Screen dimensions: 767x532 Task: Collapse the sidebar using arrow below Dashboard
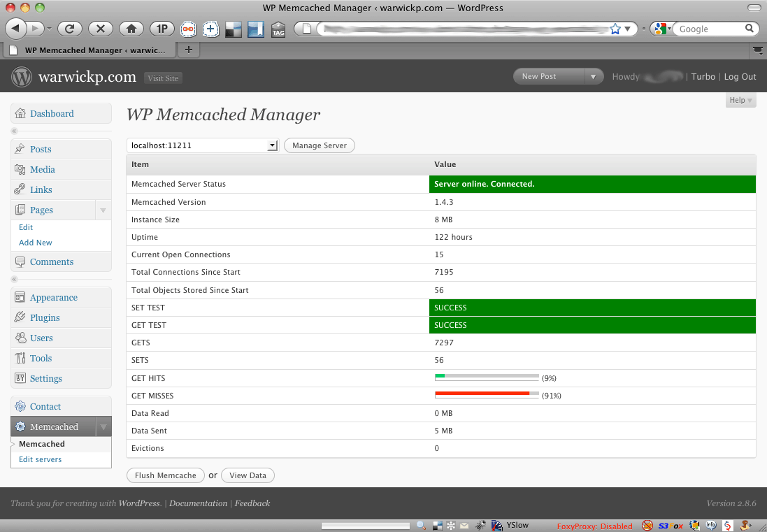[14, 131]
